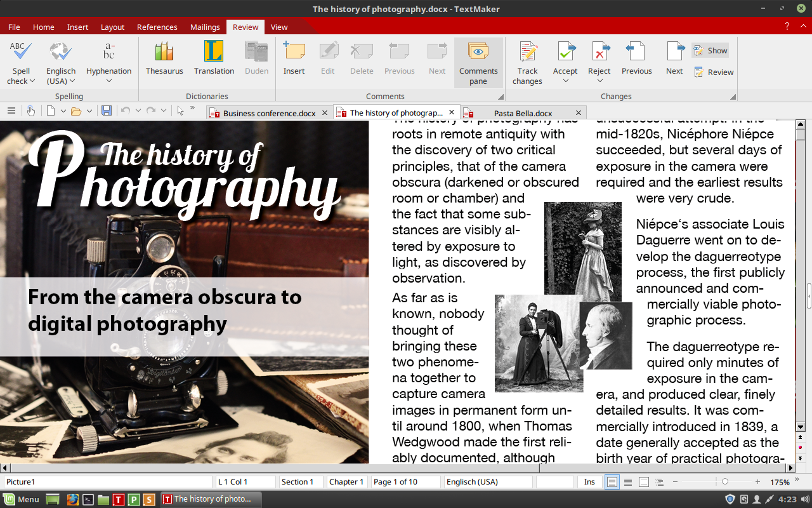
Task: Expand the Accept changes dropdown
Action: tap(565, 81)
